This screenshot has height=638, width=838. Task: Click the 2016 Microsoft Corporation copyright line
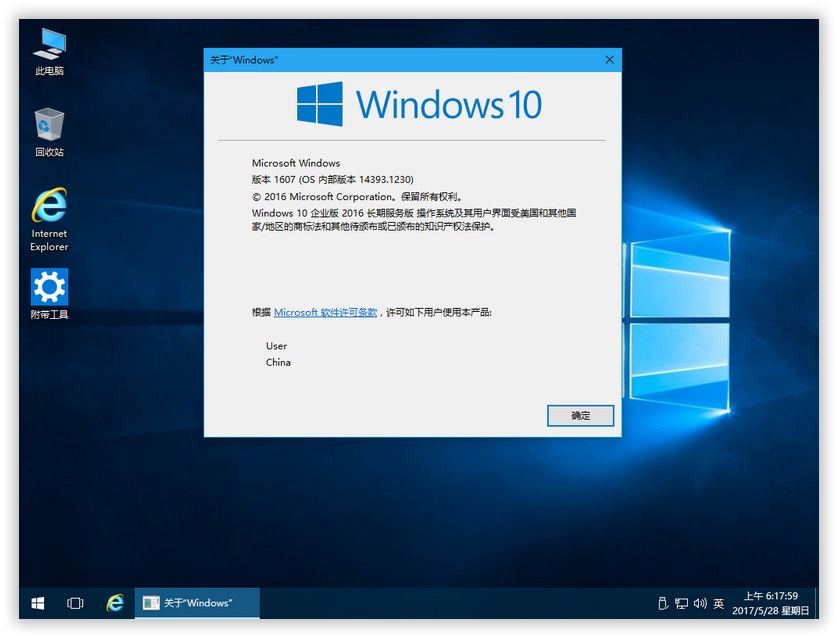356,197
